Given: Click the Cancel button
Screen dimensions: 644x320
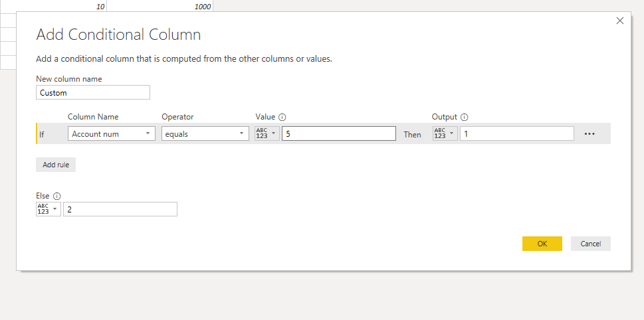Looking at the screenshot, I should (x=591, y=244).
